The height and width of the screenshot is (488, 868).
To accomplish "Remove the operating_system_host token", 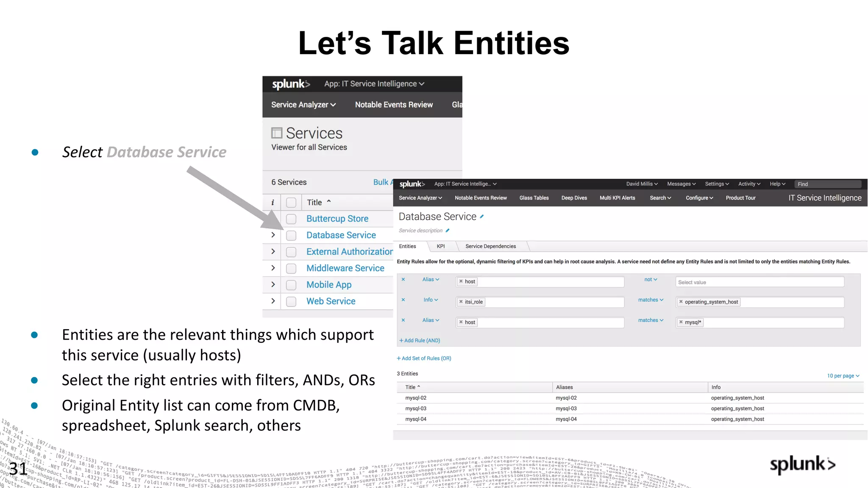I will 681,302.
